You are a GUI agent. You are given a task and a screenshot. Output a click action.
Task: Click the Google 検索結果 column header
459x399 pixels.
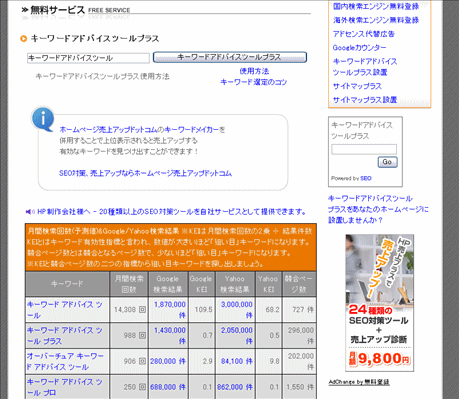168,284
